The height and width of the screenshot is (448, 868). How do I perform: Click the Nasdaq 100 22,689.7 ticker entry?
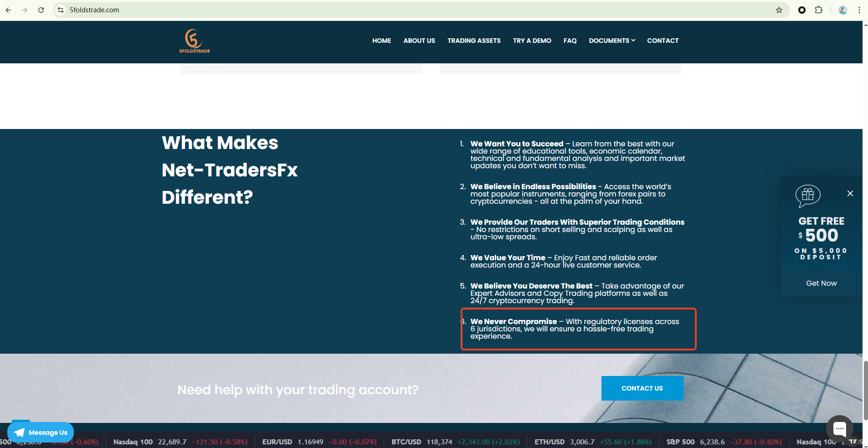(x=180, y=442)
